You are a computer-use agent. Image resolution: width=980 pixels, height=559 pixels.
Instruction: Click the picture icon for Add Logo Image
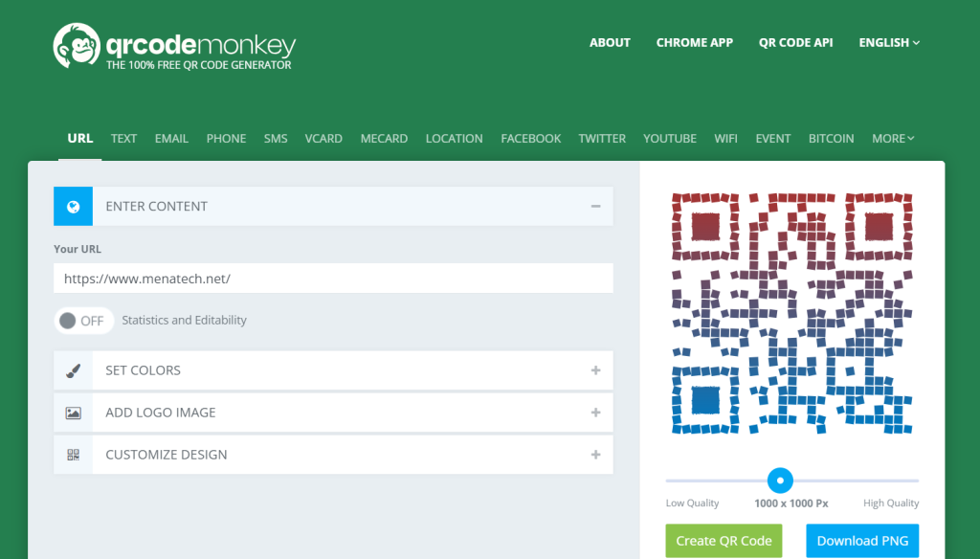[73, 413]
